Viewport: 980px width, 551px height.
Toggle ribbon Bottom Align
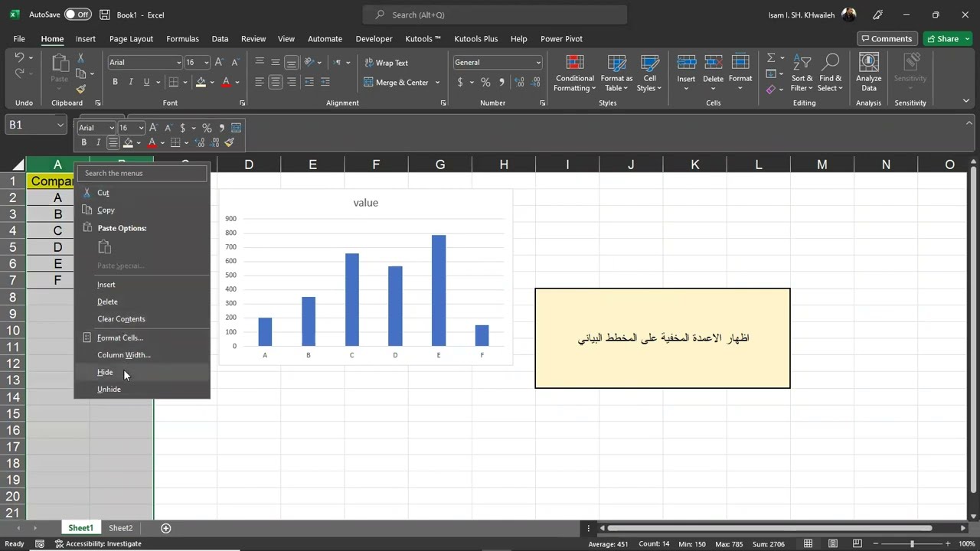tap(291, 62)
